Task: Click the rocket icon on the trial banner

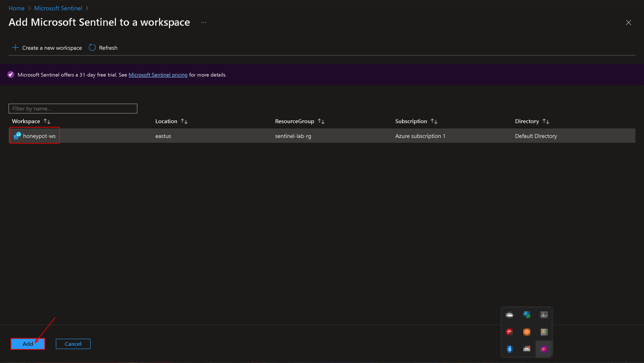Action: point(11,74)
